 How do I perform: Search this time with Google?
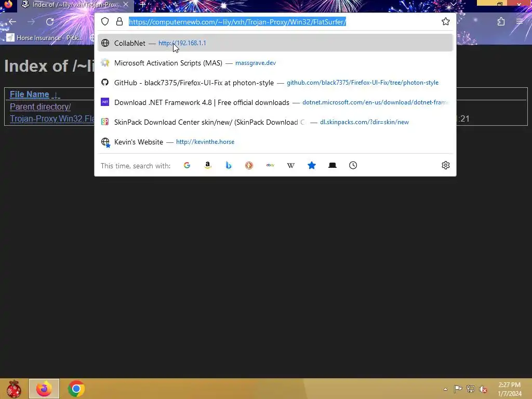point(187,165)
